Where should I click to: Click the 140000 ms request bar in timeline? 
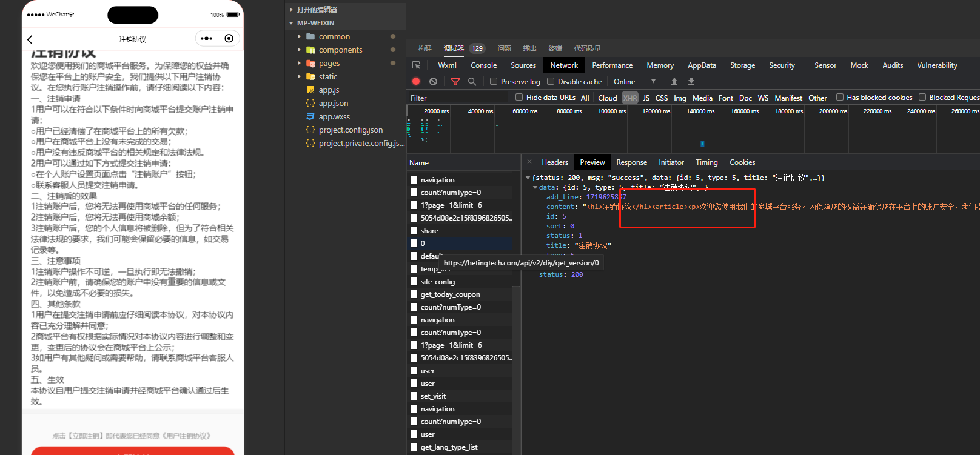click(702, 144)
